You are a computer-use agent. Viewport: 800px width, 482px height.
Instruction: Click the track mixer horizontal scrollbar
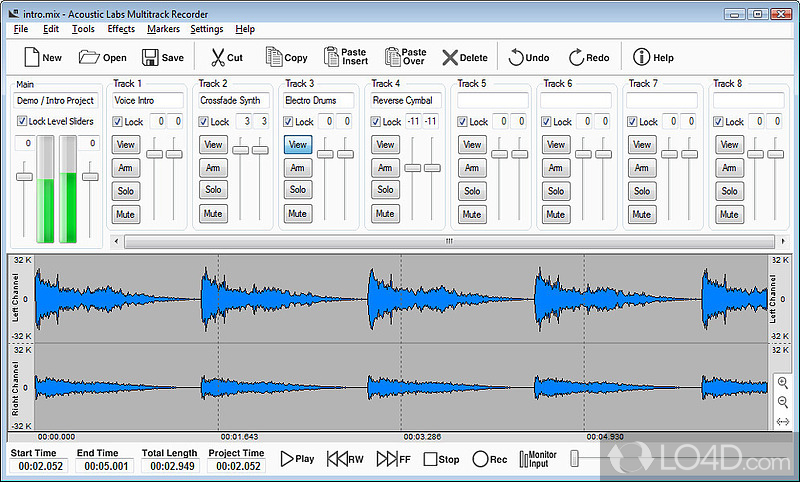(448, 241)
